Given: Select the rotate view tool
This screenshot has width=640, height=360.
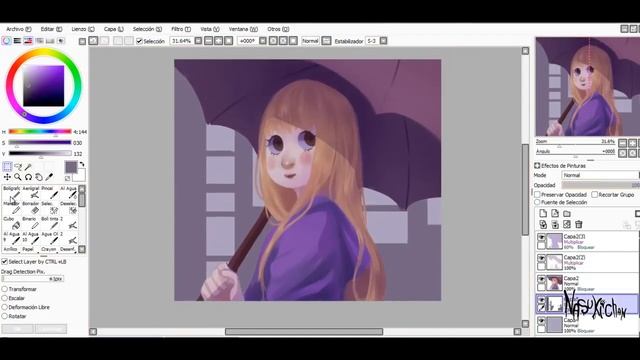Looking at the screenshot, I should [28, 177].
